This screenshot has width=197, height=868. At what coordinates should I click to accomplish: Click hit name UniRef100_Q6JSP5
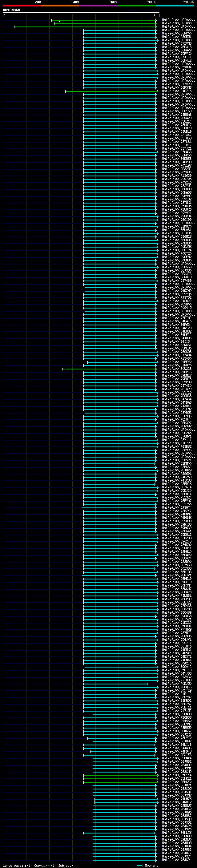177,826
